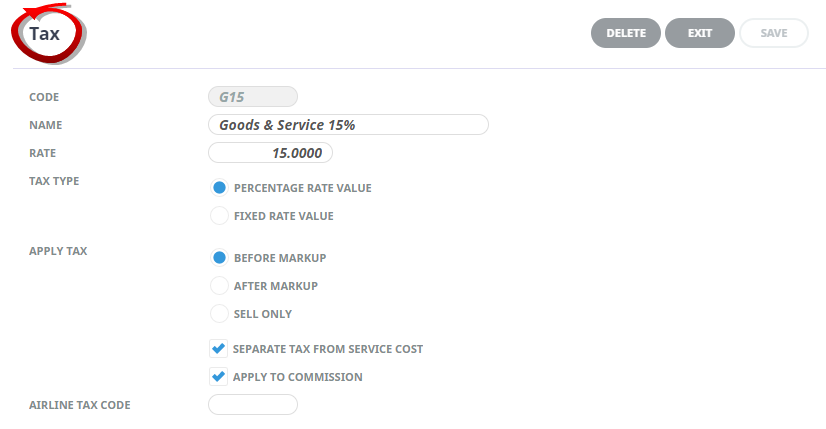The image size is (826, 429).
Task: Uncheck the Apply To Commission checkbox
Action: (218, 377)
